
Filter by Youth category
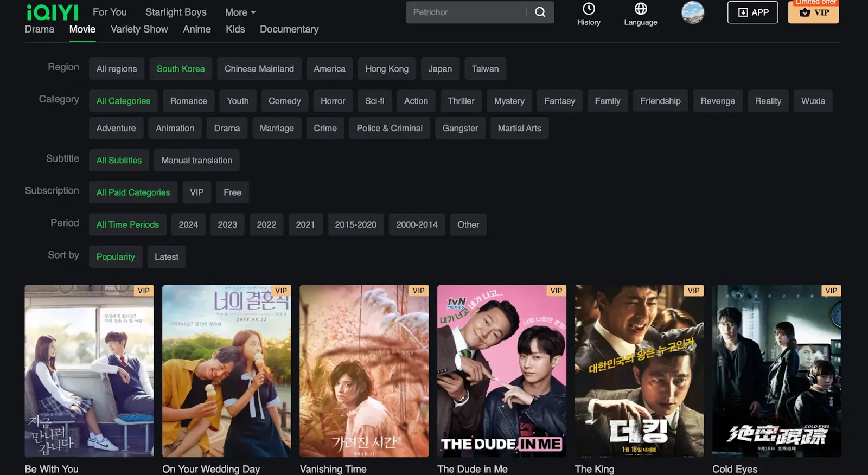click(238, 101)
